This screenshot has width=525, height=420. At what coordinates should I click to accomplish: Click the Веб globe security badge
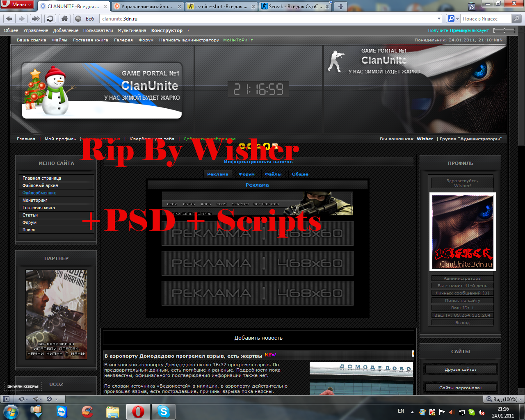click(85, 18)
